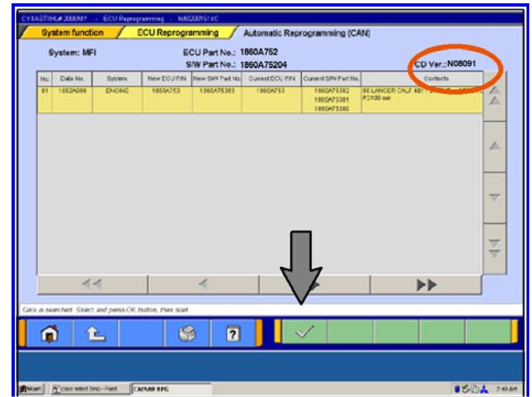Screen dimensions: 532x397
Task: Open help with the question mark icon
Action: click(232, 334)
